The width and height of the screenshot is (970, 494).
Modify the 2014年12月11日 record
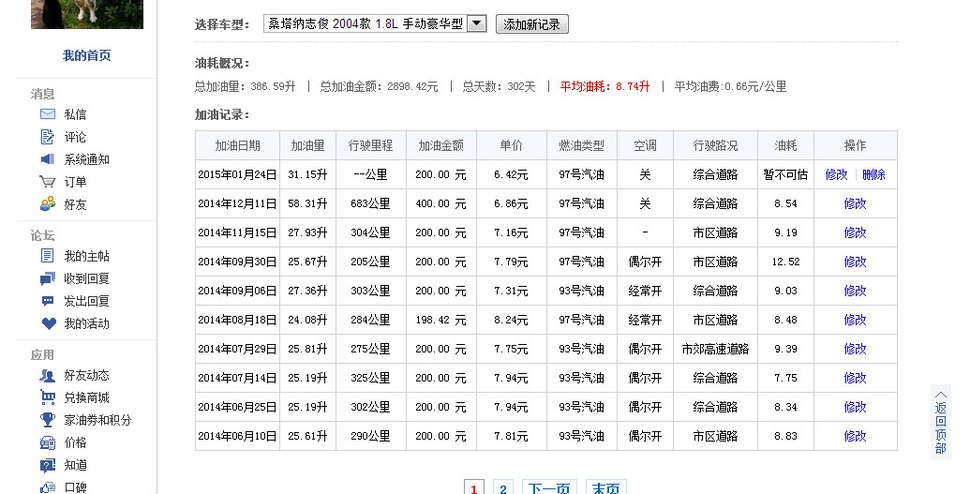tap(855, 203)
